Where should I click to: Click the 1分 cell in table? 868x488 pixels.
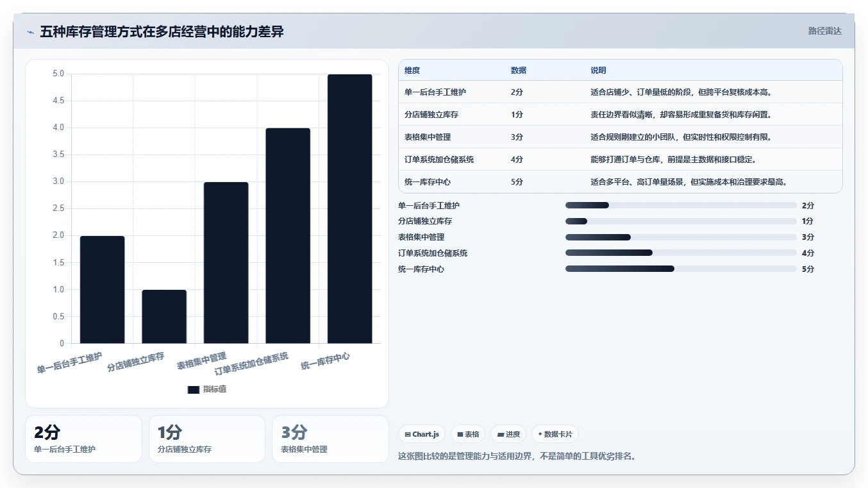pyautogui.click(x=517, y=115)
